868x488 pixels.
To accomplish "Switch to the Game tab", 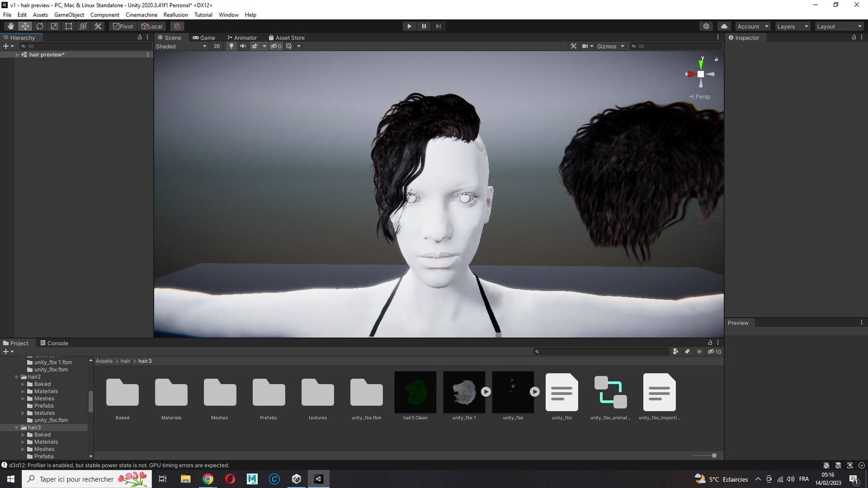I will (x=204, y=38).
